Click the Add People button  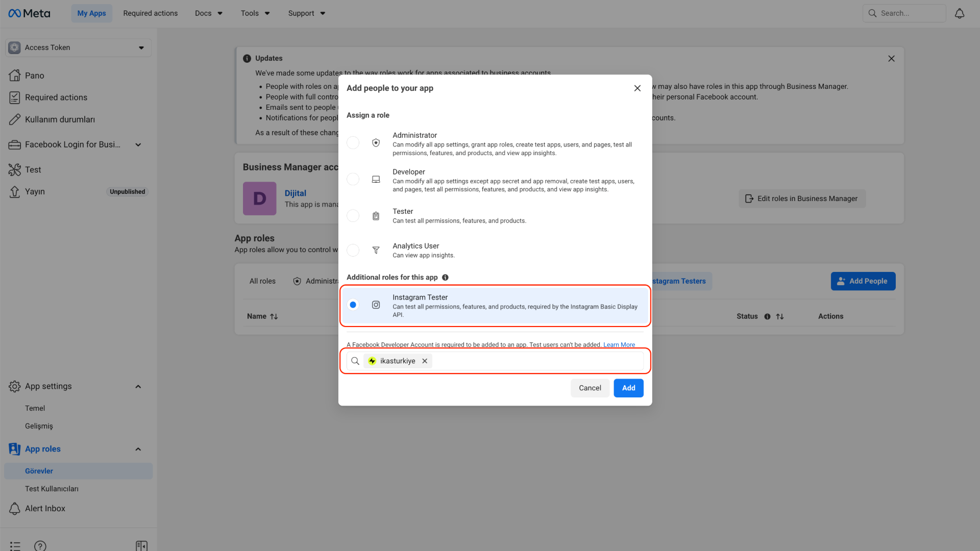[863, 281]
